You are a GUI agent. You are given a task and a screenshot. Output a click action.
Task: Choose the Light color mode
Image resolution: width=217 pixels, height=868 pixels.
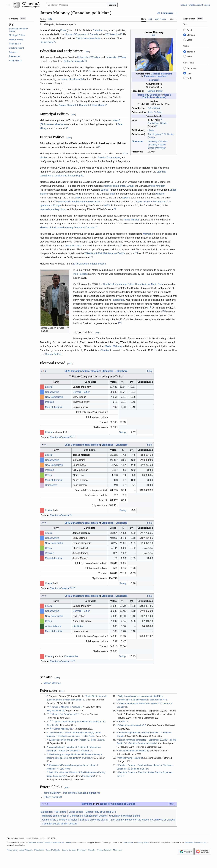(x=185, y=73)
